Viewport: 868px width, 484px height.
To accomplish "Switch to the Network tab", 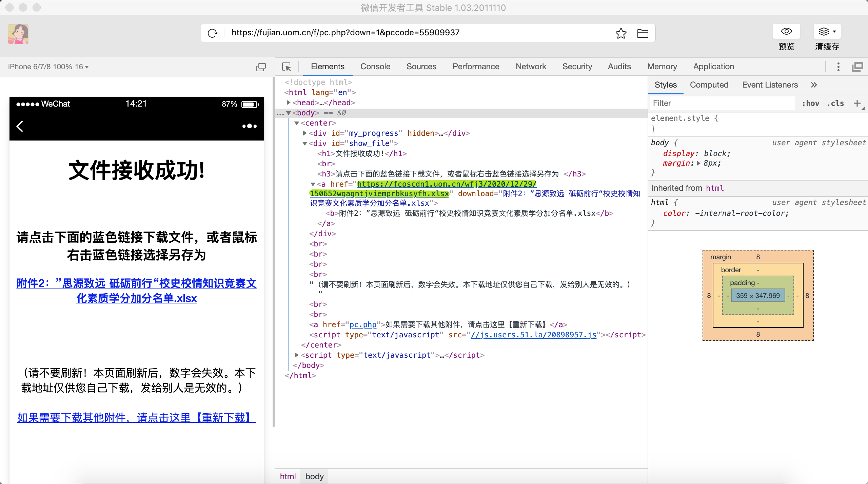I will click(531, 67).
